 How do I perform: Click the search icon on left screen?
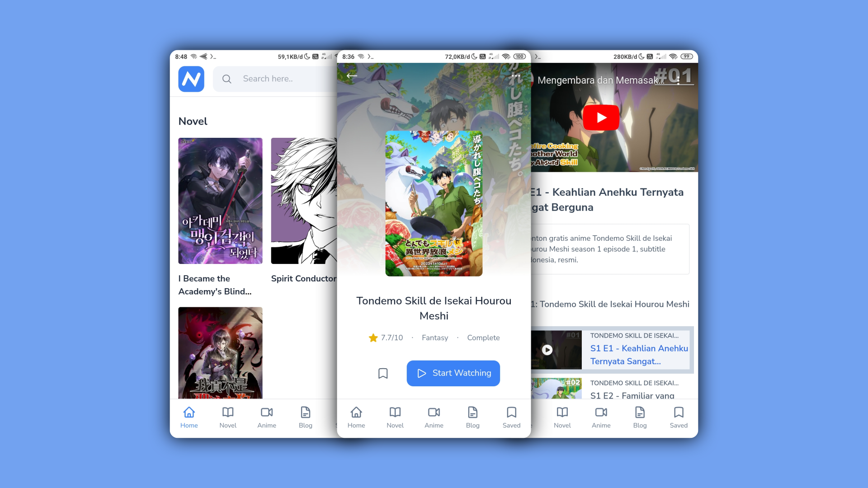pyautogui.click(x=226, y=79)
